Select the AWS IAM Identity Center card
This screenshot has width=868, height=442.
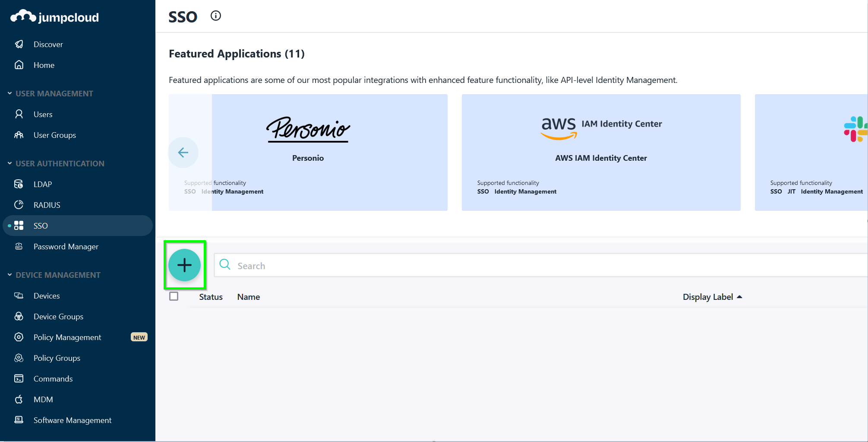tap(601, 153)
